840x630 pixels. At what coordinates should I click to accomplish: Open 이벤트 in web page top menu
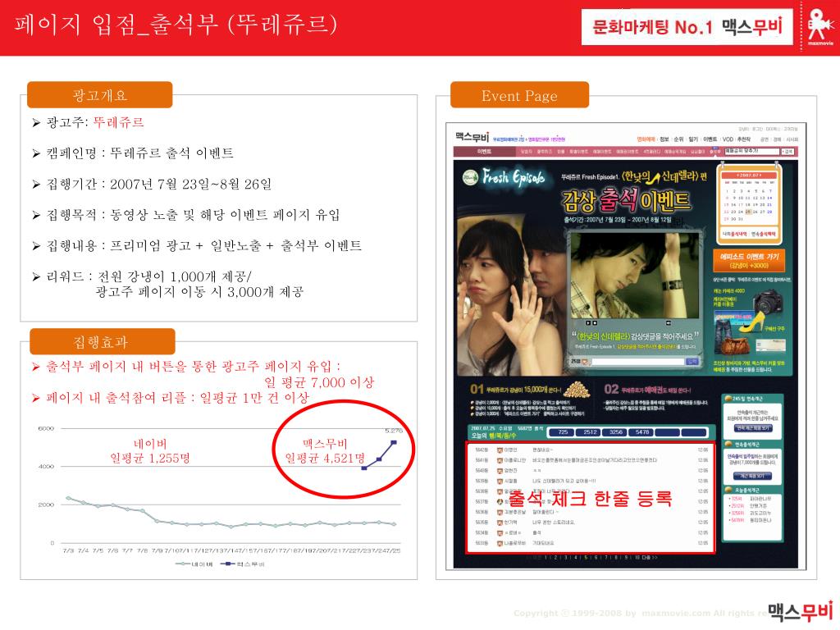pos(710,139)
